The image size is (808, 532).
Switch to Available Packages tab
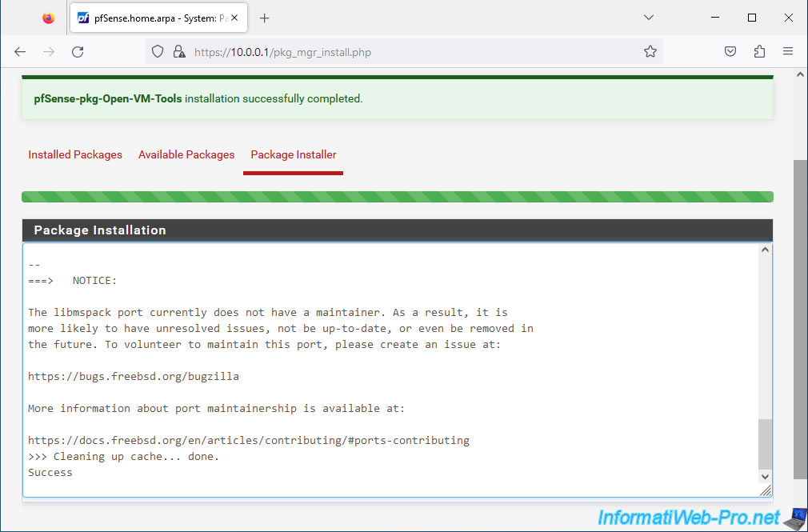[186, 154]
